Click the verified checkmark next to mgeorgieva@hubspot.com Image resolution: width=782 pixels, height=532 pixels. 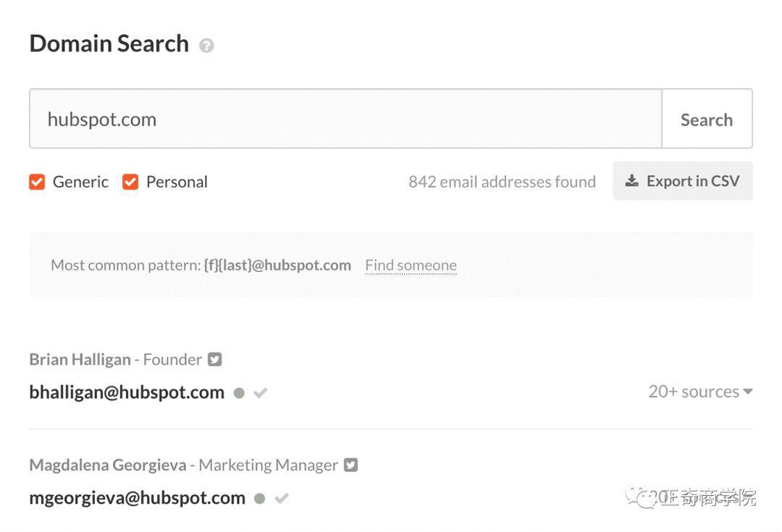[x=281, y=498]
